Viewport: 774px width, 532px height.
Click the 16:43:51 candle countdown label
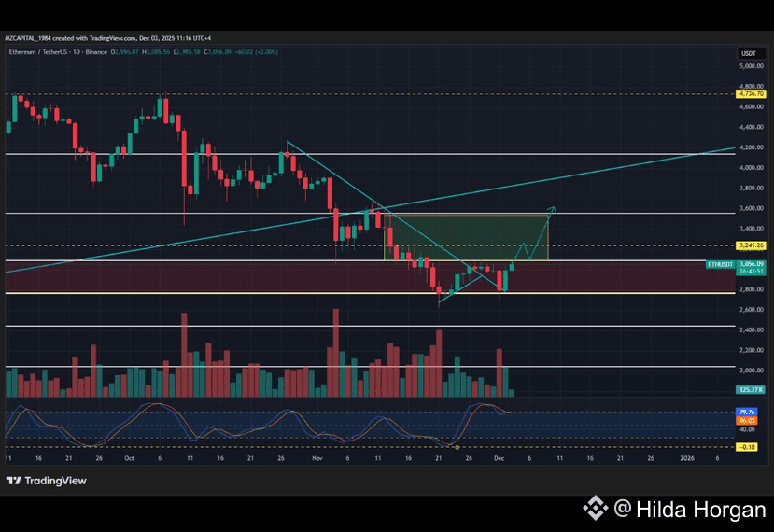click(x=752, y=272)
